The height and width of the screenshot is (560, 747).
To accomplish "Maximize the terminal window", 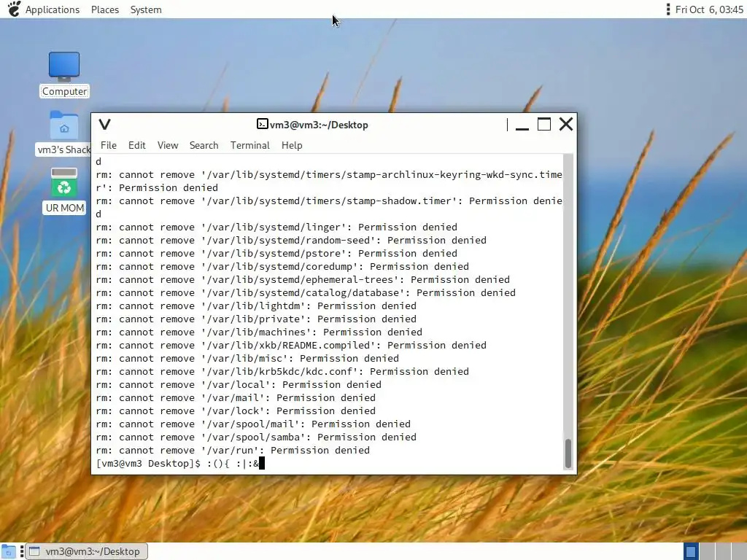I will pyautogui.click(x=544, y=124).
